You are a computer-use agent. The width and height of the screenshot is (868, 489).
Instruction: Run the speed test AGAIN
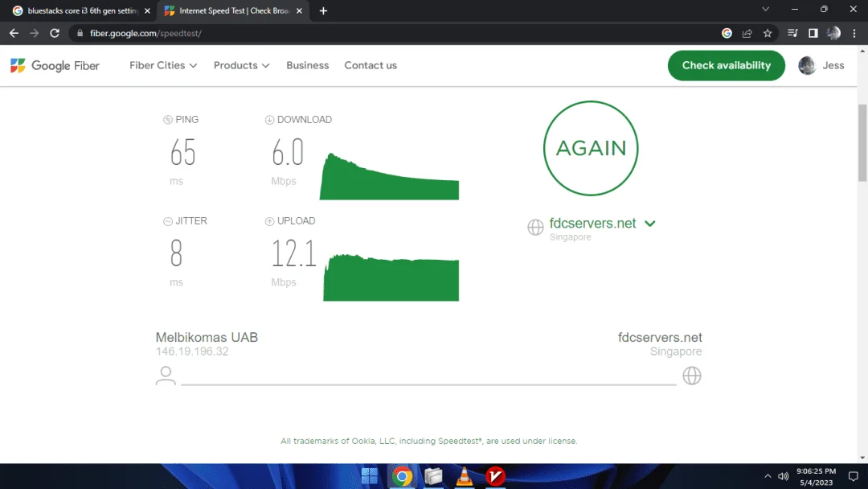point(591,148)
